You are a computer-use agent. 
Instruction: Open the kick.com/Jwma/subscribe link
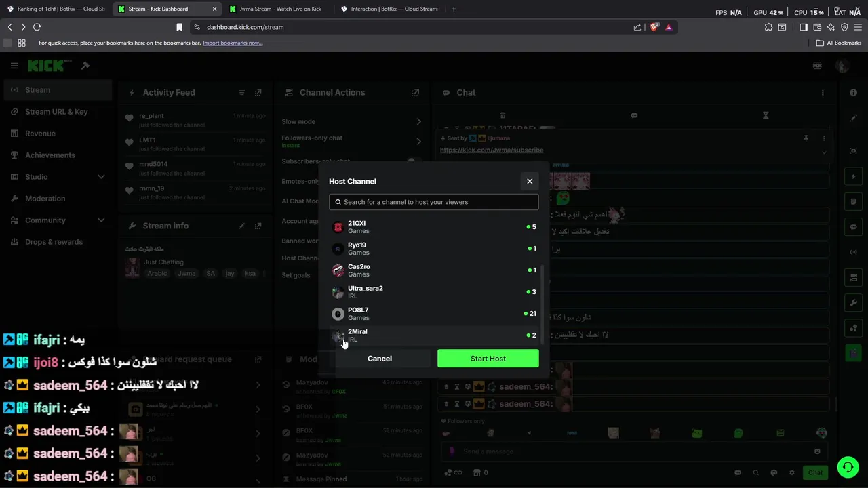[x=492, y=150]
